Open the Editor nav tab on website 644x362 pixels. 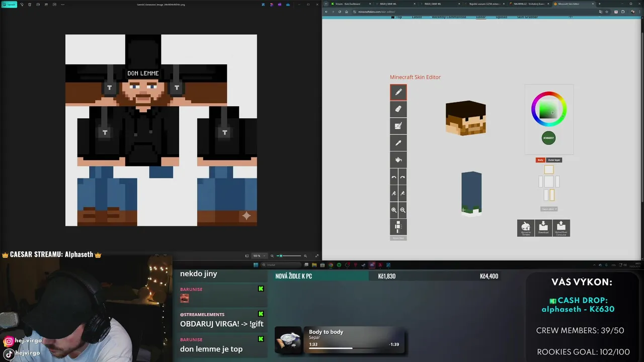(x=481, y=17)
